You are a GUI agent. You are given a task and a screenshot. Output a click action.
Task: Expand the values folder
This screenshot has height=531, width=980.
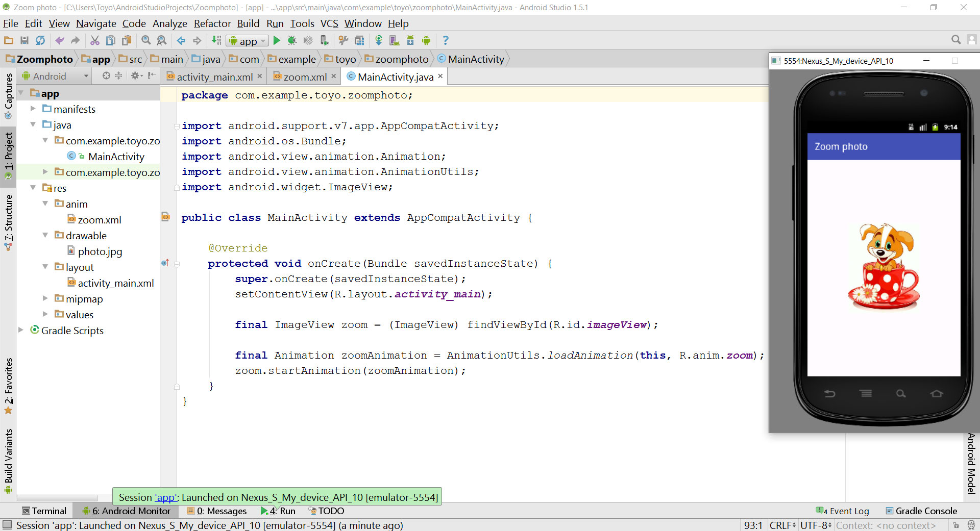[45, 314]
